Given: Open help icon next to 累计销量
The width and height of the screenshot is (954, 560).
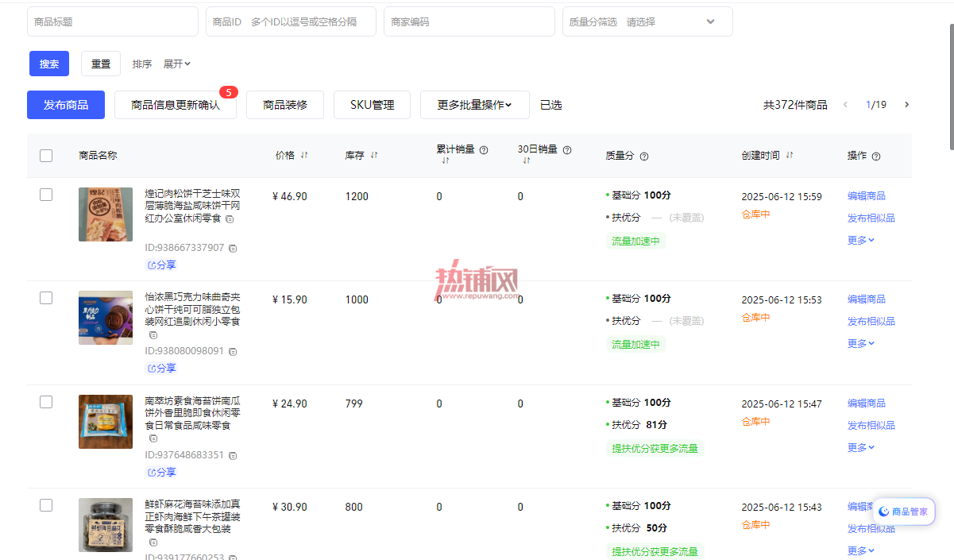Looking at the screenshot, I should click(x=483, y=149).
